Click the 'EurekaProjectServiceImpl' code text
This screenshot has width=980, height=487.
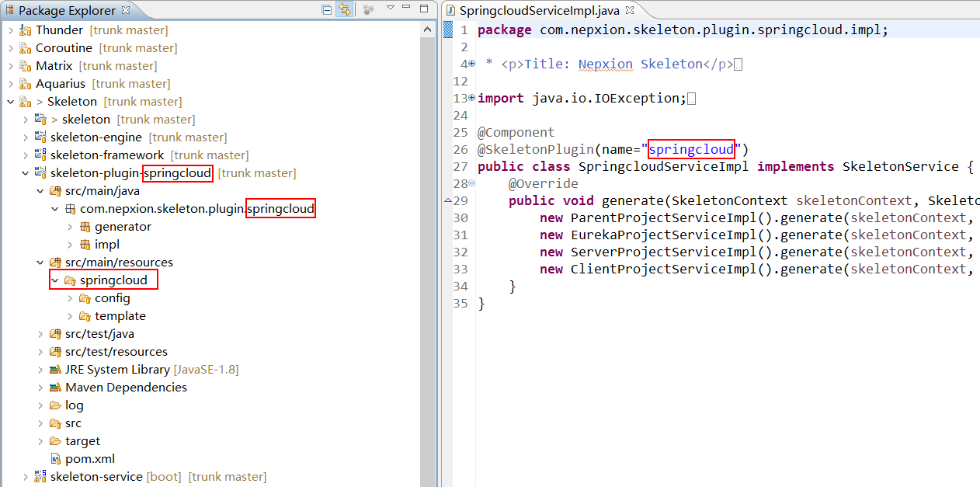point(663,235)
